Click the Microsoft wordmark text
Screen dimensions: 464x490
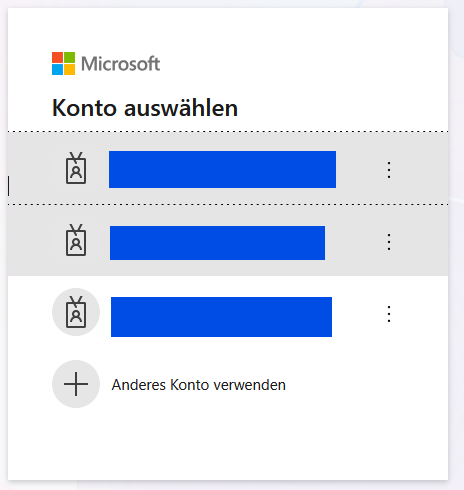point(121,64)
